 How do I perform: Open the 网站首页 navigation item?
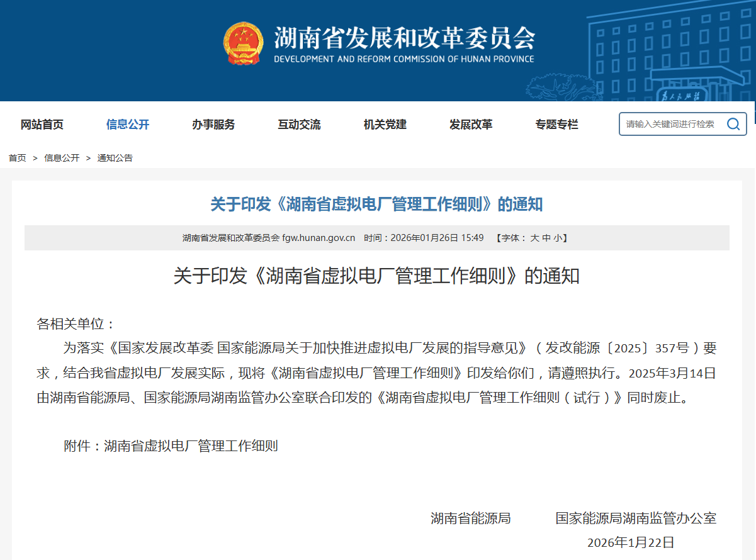42,125
